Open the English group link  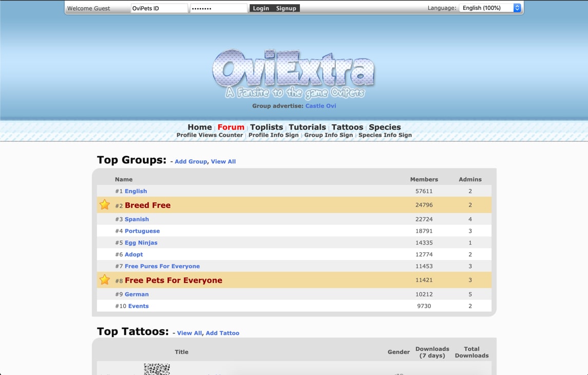coord(136,191)
